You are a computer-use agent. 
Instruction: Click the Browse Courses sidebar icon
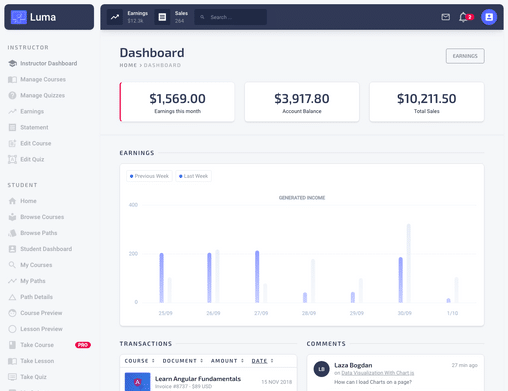coord(12,217)
